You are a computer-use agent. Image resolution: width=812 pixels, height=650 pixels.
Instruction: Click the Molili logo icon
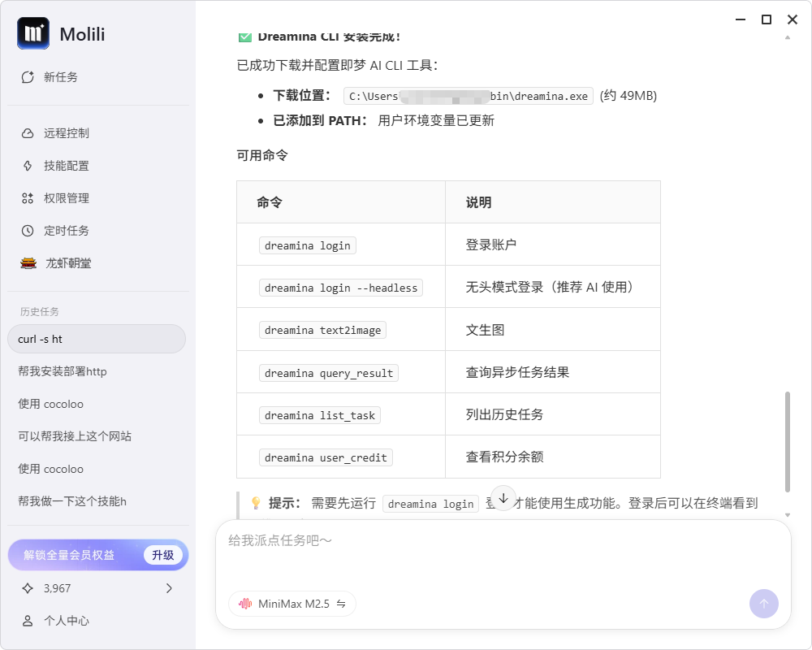[x=33, y=33]
